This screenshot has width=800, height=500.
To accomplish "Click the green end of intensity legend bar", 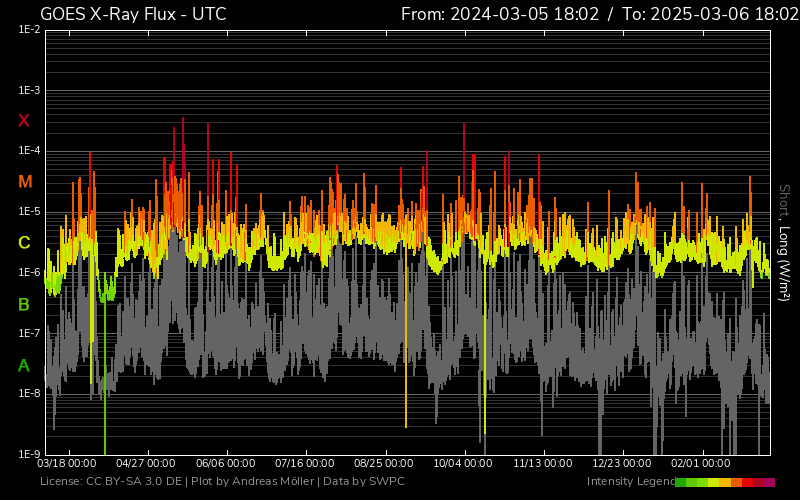I will coord(681,482).
